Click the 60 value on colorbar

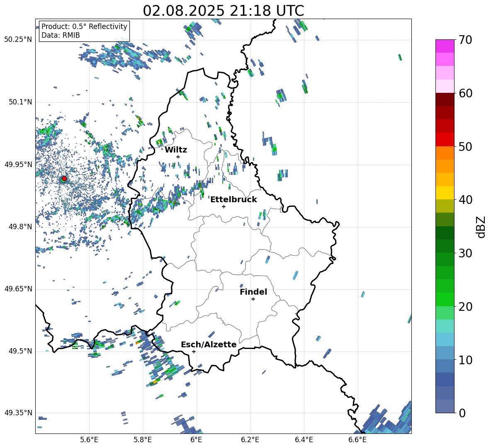(x=465, y=93)
